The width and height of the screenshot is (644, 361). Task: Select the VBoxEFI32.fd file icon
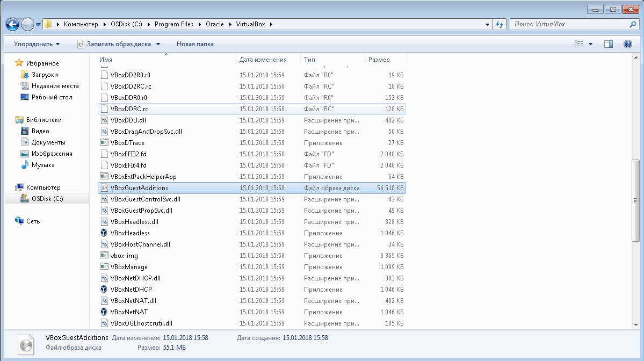coord(104,154)
